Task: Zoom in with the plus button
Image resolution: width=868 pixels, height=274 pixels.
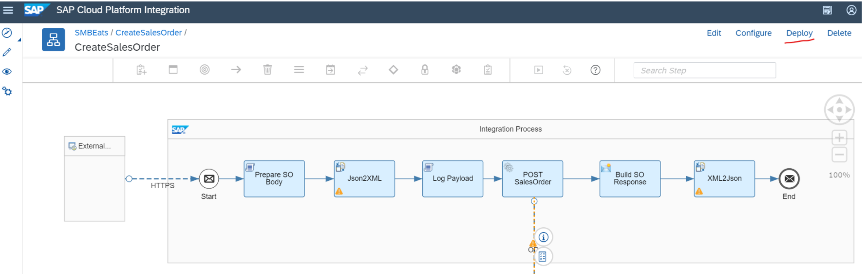Action: (x=839, y=137)
